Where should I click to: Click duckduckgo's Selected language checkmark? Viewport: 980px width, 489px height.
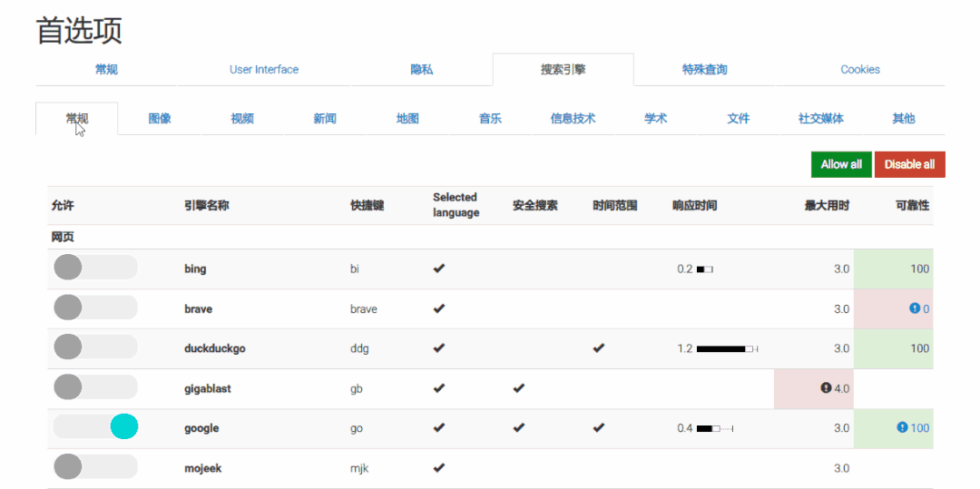tap(439, 347)
